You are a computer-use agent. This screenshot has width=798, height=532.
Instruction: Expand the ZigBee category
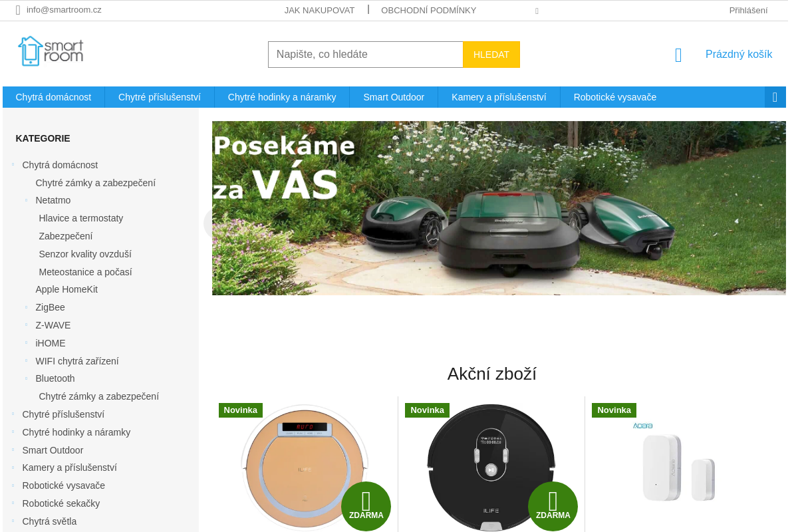[27, 307]
